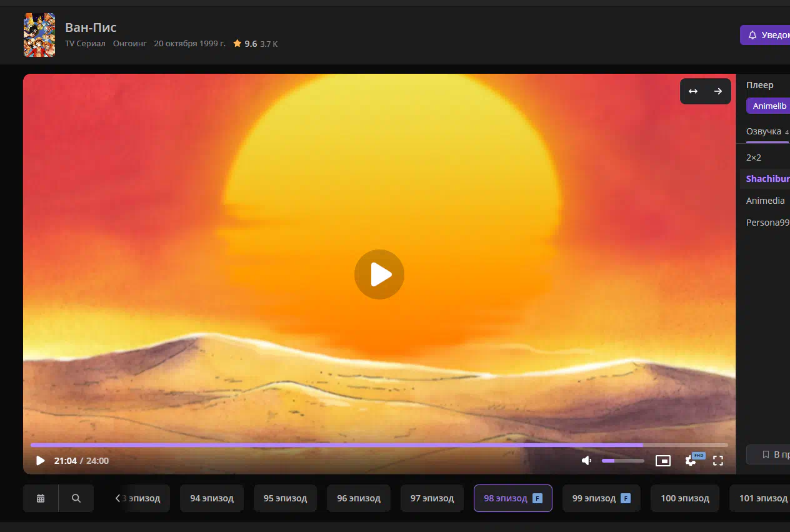The width and height of the screenshot is (790, 532).
Task: Select 99 эпизод
Action: point(601,498)
